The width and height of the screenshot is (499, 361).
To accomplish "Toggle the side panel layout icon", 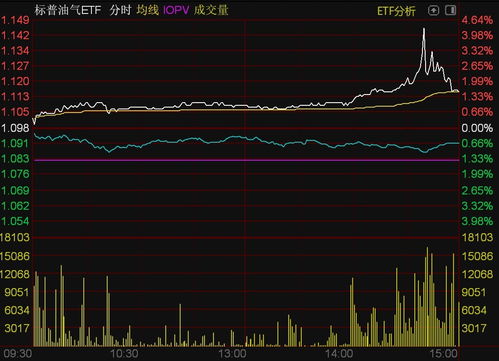I will [450, 11].
